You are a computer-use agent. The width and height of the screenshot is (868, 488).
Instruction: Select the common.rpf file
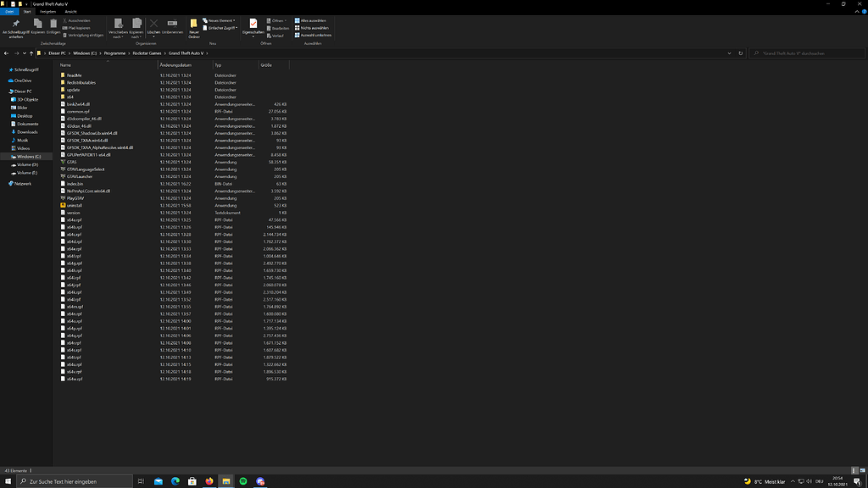point(78,111)
